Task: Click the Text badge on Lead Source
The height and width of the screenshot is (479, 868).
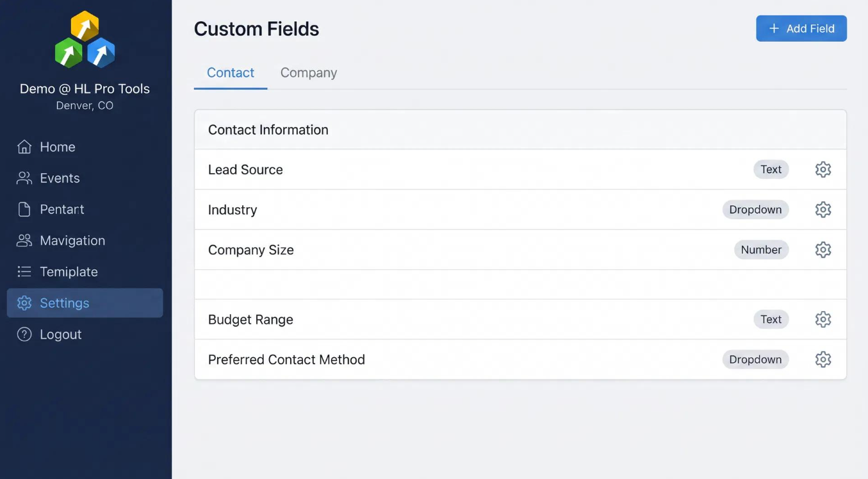Action: point(771,169)
